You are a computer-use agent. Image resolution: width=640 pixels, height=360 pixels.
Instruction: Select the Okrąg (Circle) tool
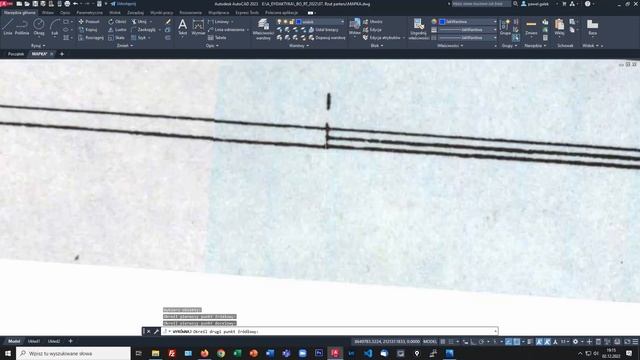[x=39, y=27]
